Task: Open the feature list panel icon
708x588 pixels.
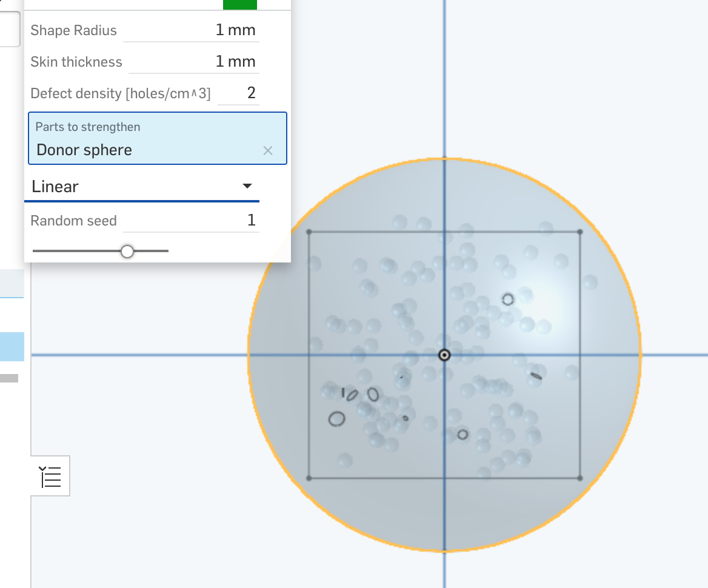Action: [x=50, y=477]
